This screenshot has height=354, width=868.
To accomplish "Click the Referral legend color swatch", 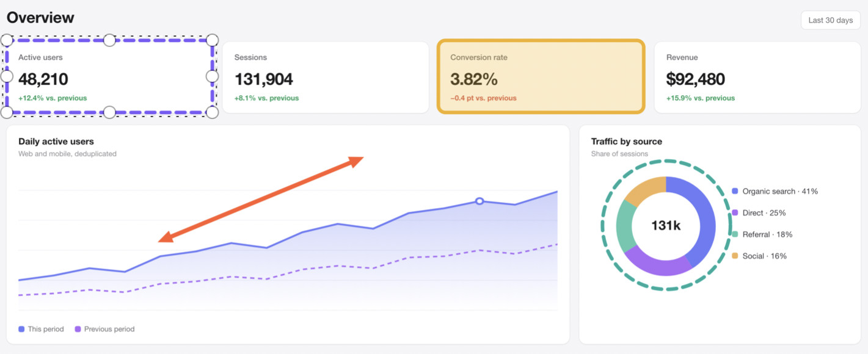I will (x=735, y=234).
